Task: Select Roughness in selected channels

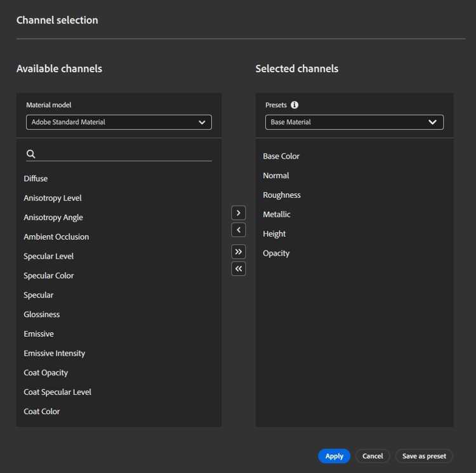Action: point(282,195)
